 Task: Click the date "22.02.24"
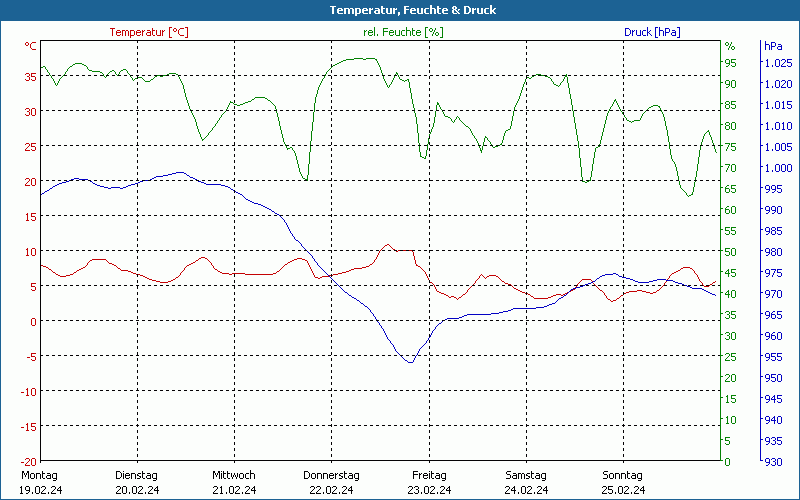click(331, 490)
